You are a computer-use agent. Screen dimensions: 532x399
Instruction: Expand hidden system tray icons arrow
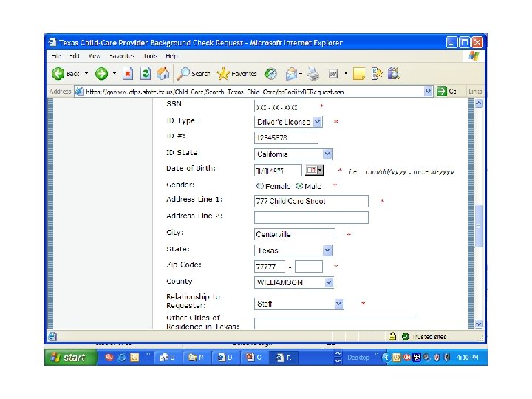tap(386, 358)
